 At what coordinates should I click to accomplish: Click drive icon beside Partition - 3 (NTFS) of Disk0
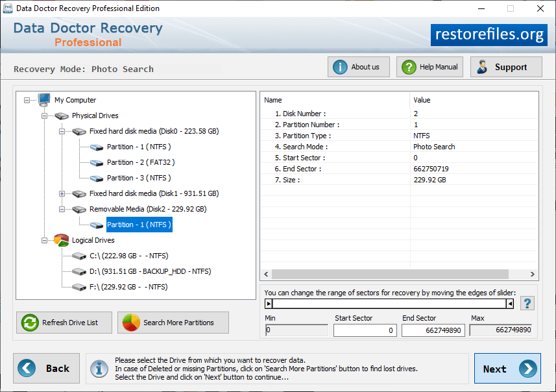coord(97,178)
